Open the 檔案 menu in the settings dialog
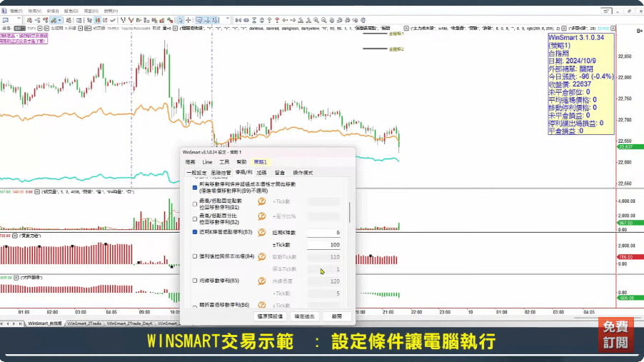The height and width of the screenshot is (362, 644). click(x=190, y=162)
